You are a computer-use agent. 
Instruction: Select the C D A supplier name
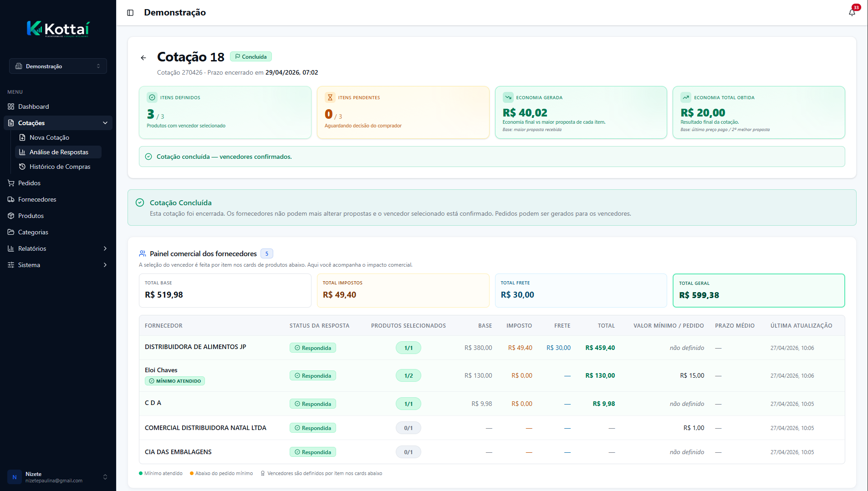153,403
